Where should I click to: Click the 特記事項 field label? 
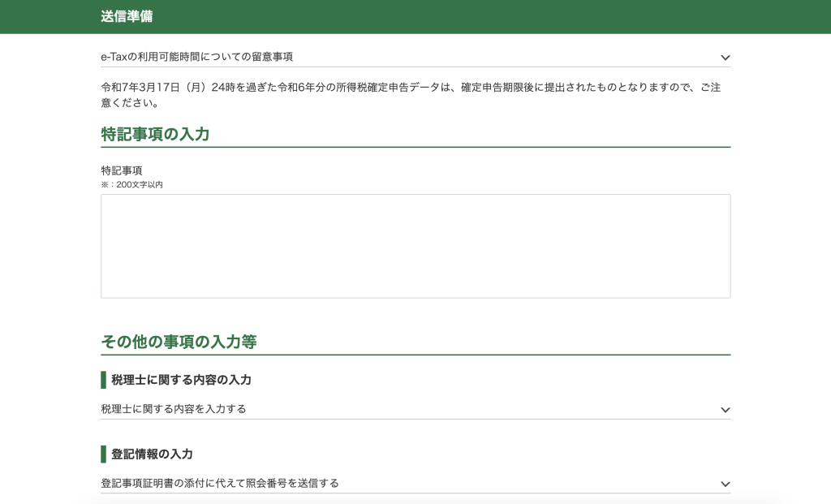pos(122,170)
